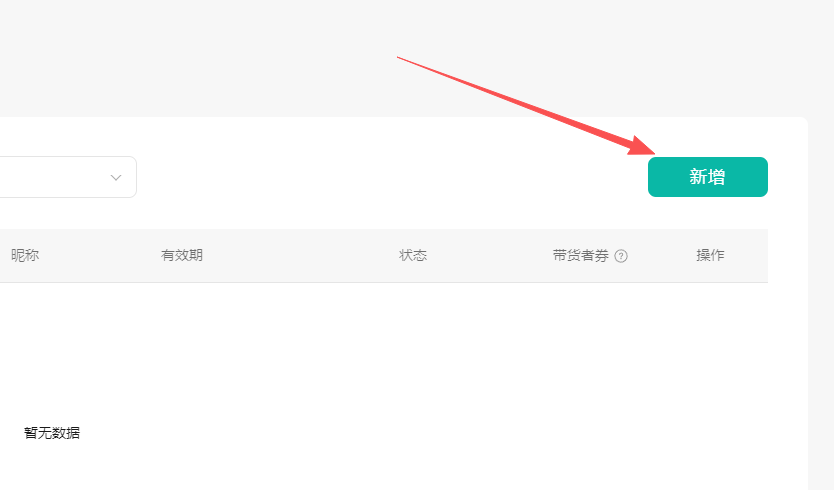This screenshot has width=834, height=490.
Task: Expand the dropdown using its chevron arrow
Action: coord(116,177)
